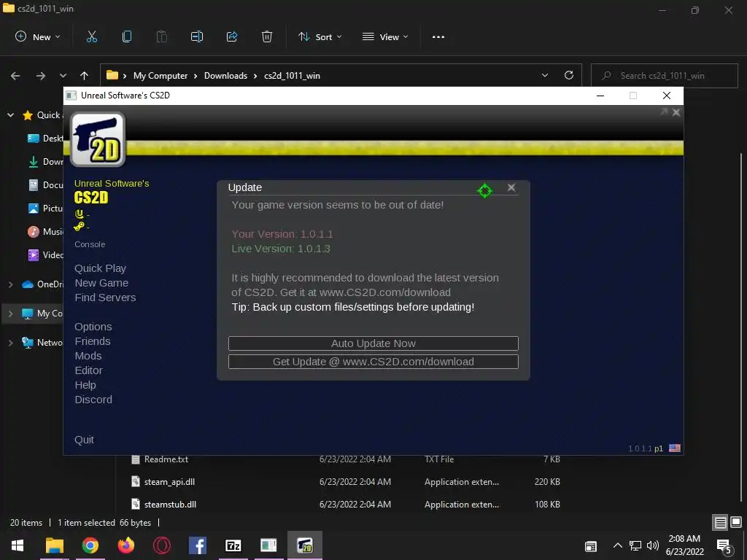
Task: Collapse the Quick access tree node
Action: tap(10, 115)
